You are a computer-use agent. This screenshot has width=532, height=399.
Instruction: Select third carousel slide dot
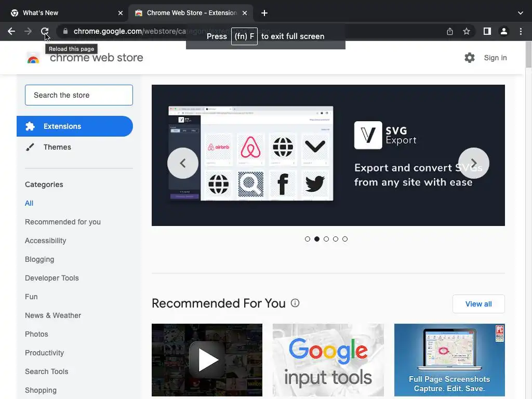[326, 239]
